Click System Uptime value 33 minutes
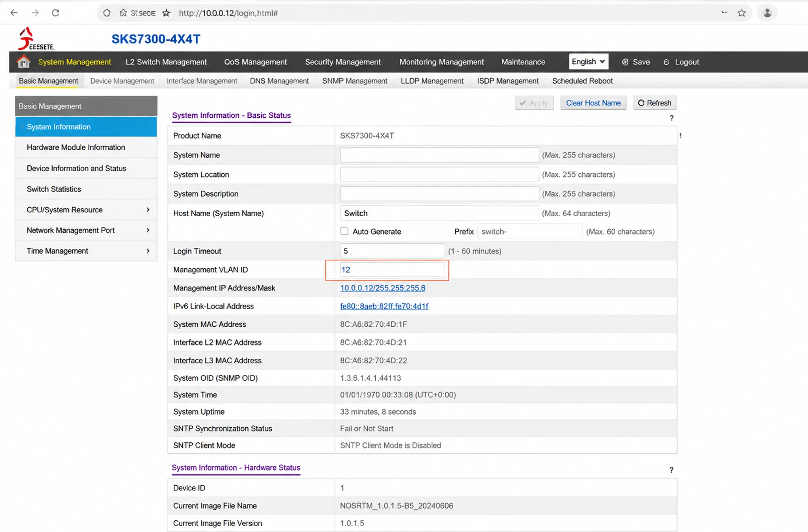 click(x=378, y=412)
